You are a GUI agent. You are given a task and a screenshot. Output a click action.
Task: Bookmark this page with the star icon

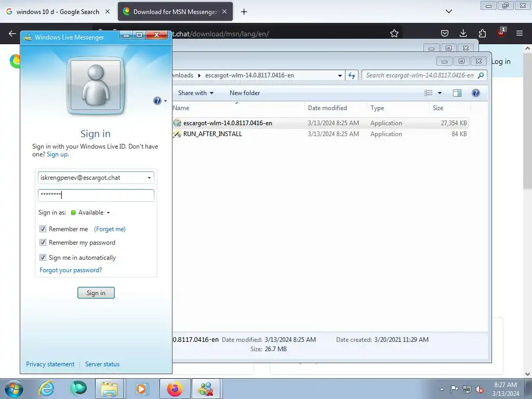tap(394, 33)
